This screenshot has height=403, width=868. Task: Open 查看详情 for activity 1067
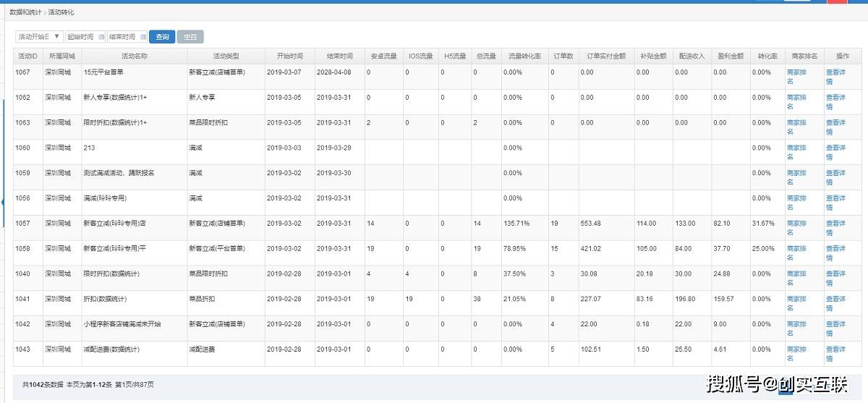pyautogui.click(x=835, y=77)
